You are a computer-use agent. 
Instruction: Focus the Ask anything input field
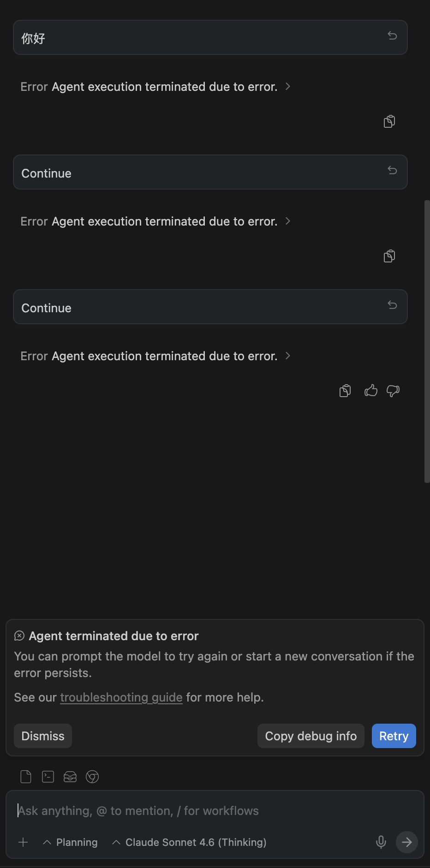tap(215, 811)
